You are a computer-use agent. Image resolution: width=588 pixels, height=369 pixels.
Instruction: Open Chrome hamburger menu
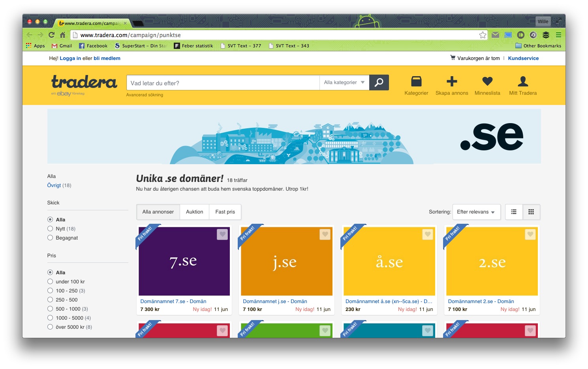click(x=558, y=35)
